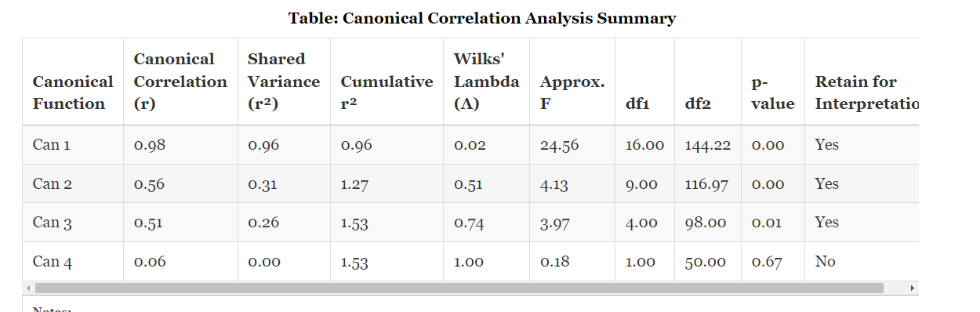Click the horizontal scrollbar left arrow
The image size is (980, 312).
(x=28, y=288)
